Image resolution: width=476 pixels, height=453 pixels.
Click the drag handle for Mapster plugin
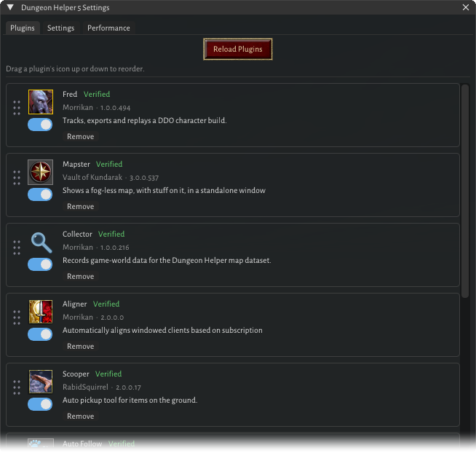point(17,178)
